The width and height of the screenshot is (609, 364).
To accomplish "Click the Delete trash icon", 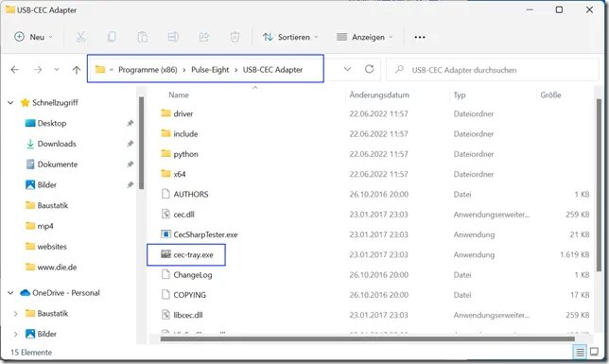I will click(x=235, y=37).
